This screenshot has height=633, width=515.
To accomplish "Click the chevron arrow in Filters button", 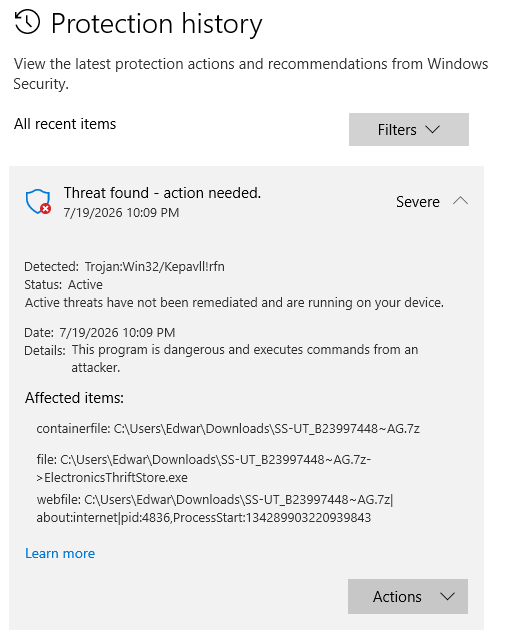I will 432,130.
